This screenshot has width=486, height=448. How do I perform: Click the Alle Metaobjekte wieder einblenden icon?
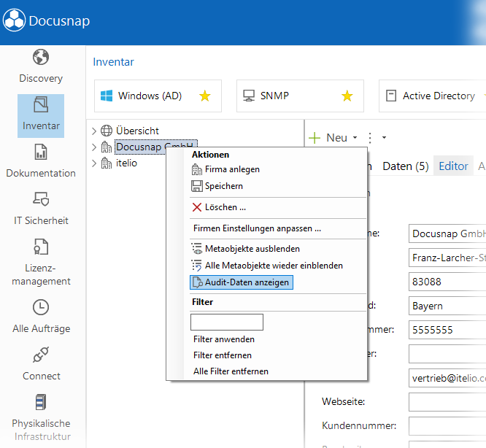tap(197, 266)
